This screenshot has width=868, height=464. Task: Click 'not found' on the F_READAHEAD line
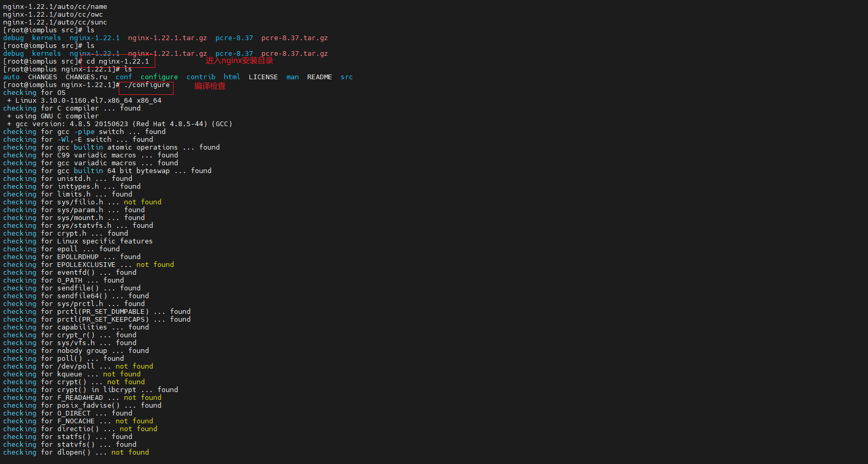(x=143, y=398)
